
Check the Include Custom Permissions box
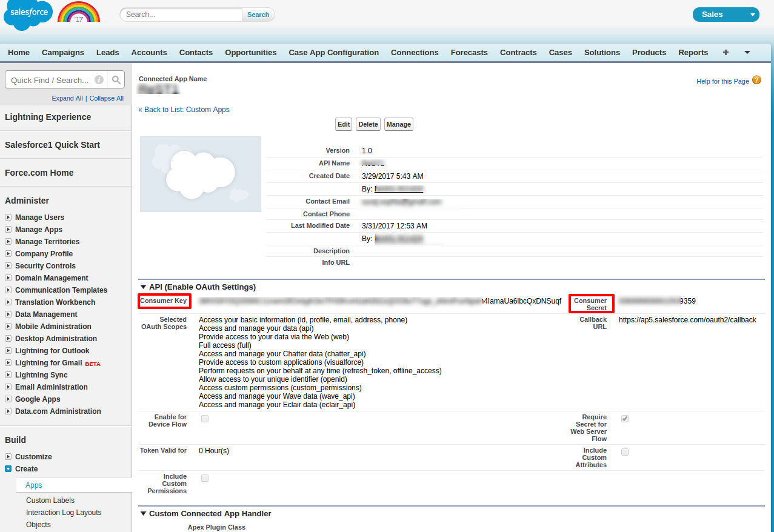point(205,478)
